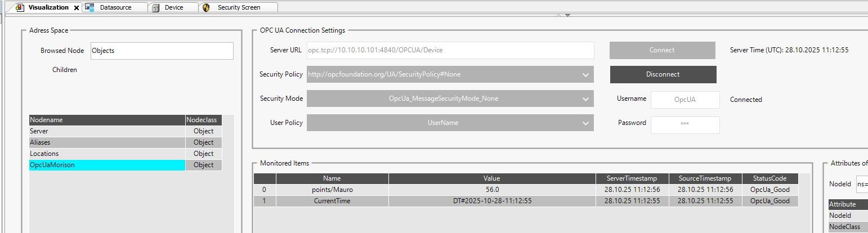
Task: Click the Browsed Node text field
Action: pyautogui.click(x=162, y=51)
